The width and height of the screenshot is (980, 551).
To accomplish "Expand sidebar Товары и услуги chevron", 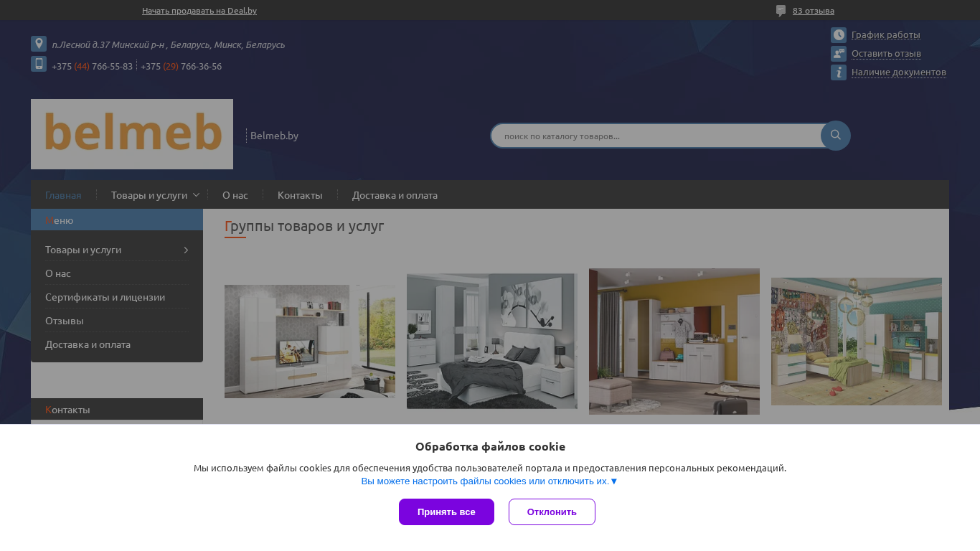I will (x=186, y=250).
